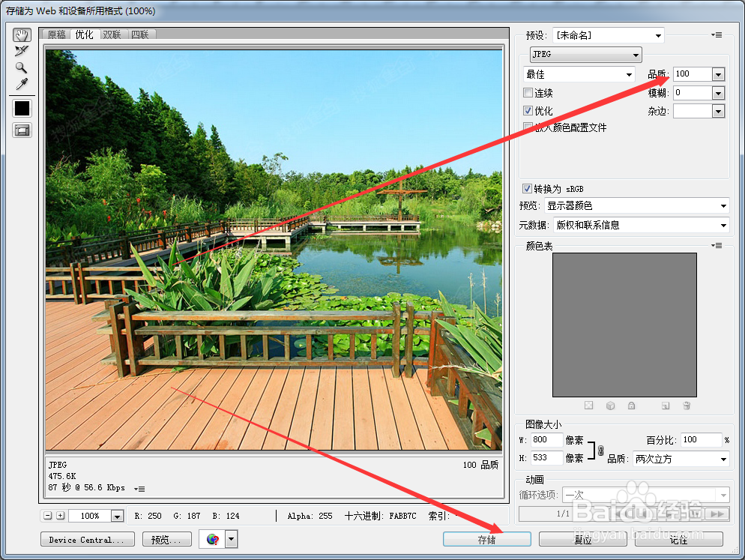Open the 两次立方 resample quality dropdown
This screenshot has width=745, height=560.
pos(681,459)
